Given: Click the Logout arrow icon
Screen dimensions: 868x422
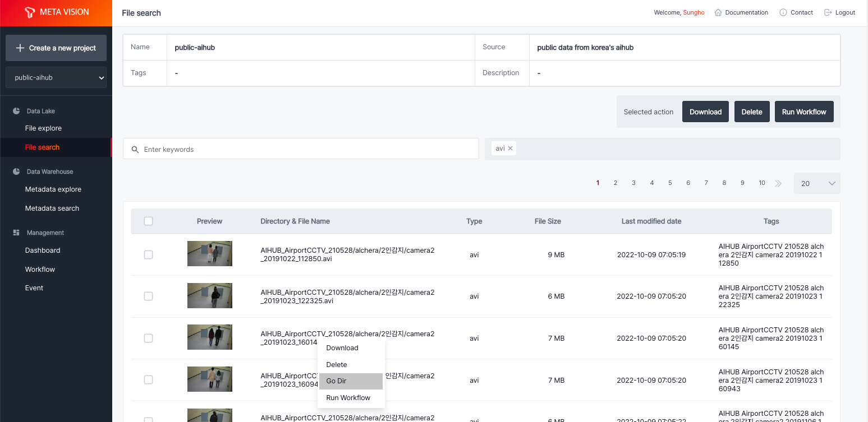Looking at the screenshot, I should coord(828,12).
